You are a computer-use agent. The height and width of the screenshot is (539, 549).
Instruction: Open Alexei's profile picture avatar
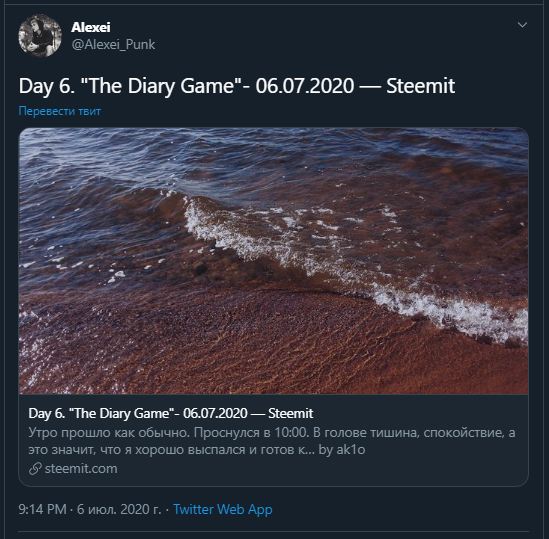pos(40,35)
